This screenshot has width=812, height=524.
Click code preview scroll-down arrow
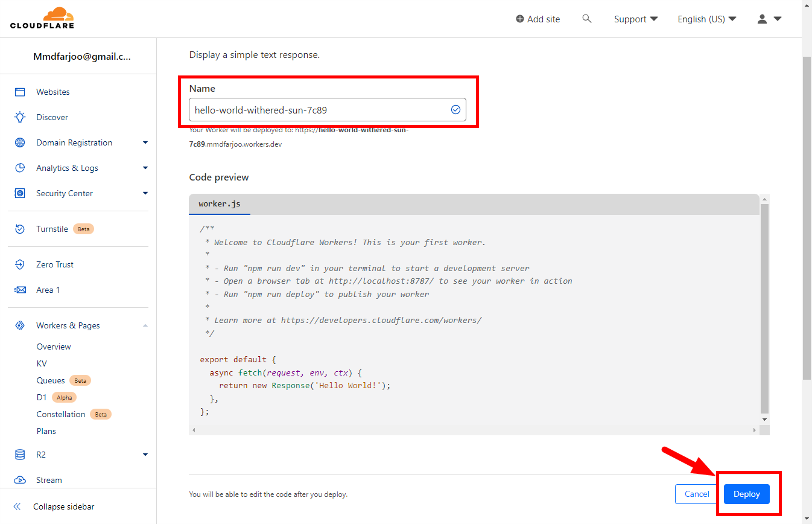tap(764, 420)
